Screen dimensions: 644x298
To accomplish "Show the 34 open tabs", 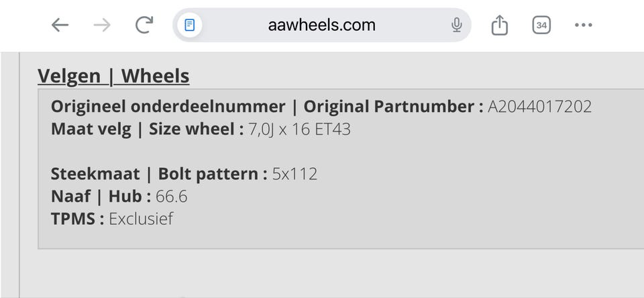I will pos(541,26).
